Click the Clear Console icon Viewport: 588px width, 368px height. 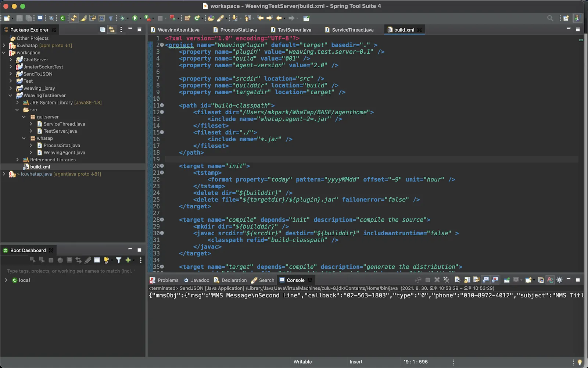tap(457, 280)
